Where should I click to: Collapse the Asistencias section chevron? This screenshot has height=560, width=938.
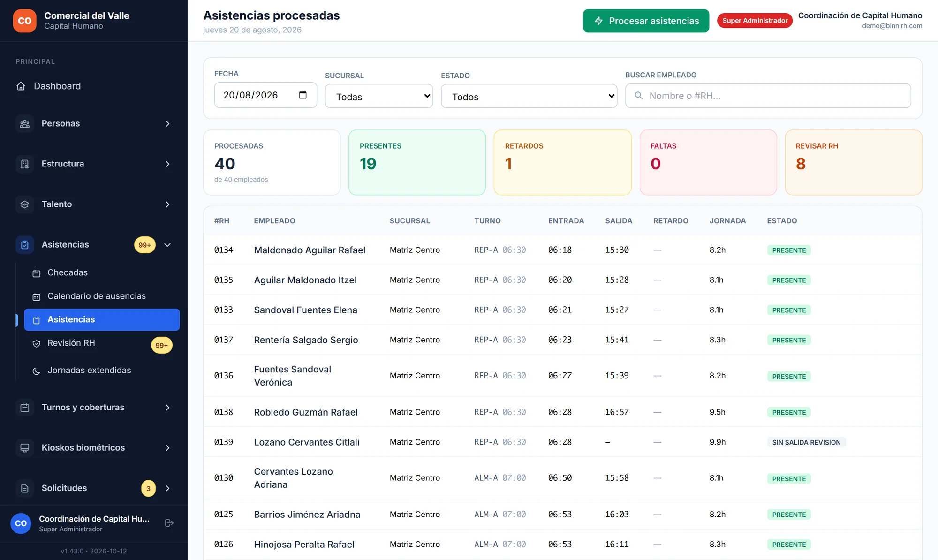[x=167, y=245]
